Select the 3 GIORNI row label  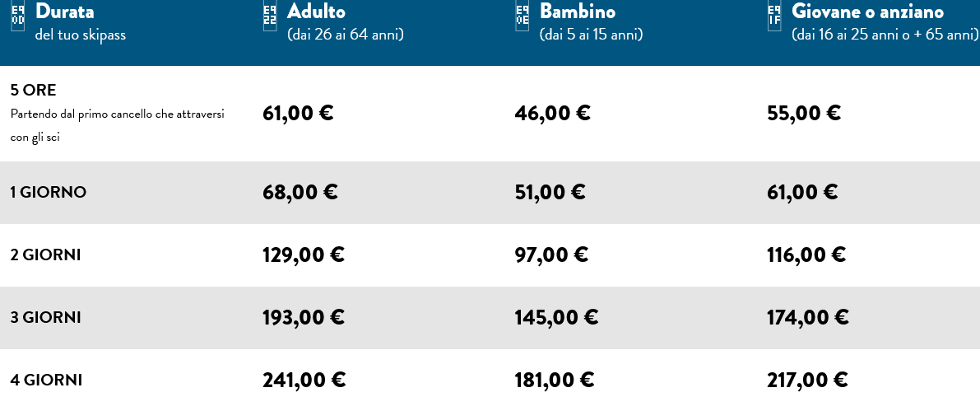click(45, 317)
